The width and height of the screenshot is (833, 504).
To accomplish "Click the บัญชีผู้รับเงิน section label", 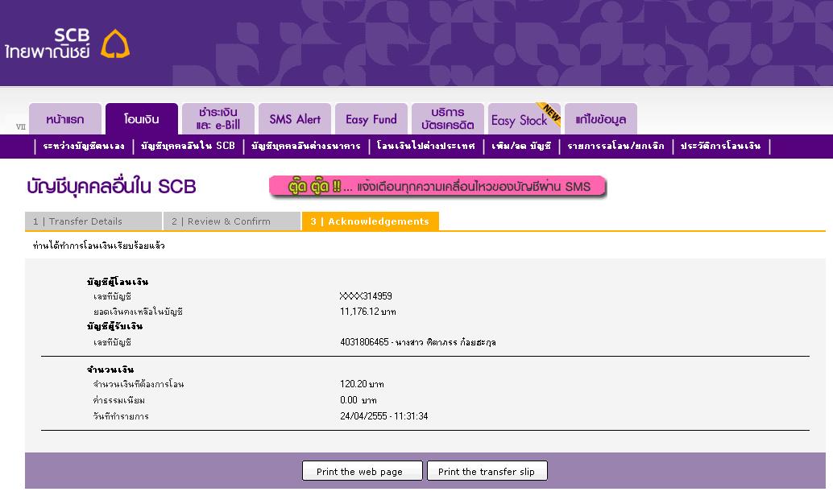I will 114,326.
